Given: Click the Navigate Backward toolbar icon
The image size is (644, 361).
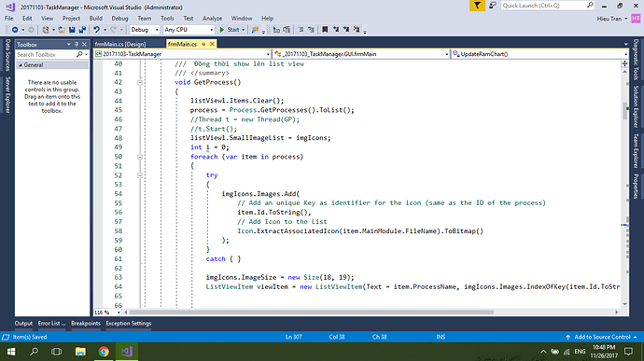Looking at the screenshot, I should pos(15,30).
